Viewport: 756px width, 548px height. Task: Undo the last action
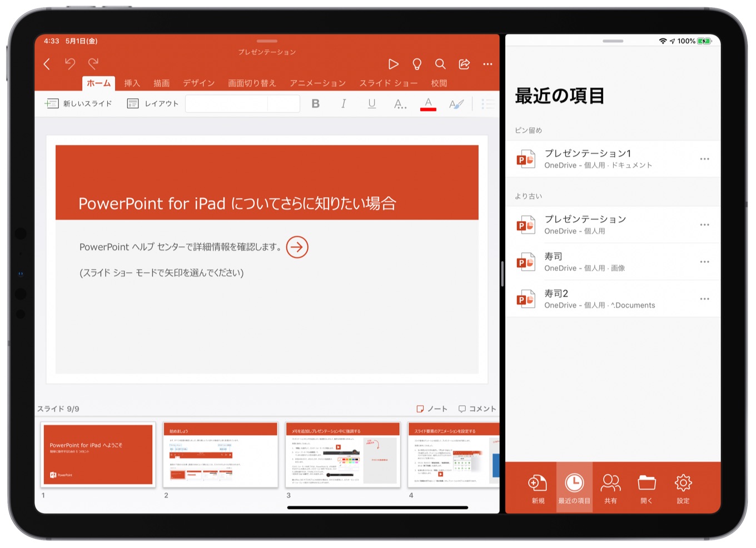pyautogui.click(x=70, y=64)
